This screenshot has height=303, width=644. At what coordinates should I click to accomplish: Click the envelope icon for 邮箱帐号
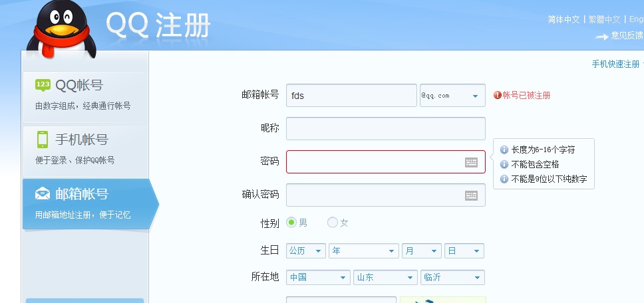tap(43, 193)
